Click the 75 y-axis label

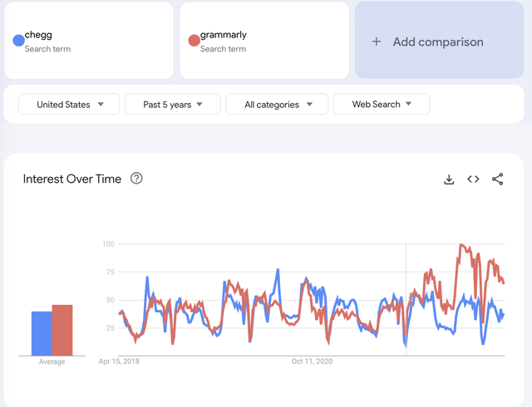tap(111, 272)
